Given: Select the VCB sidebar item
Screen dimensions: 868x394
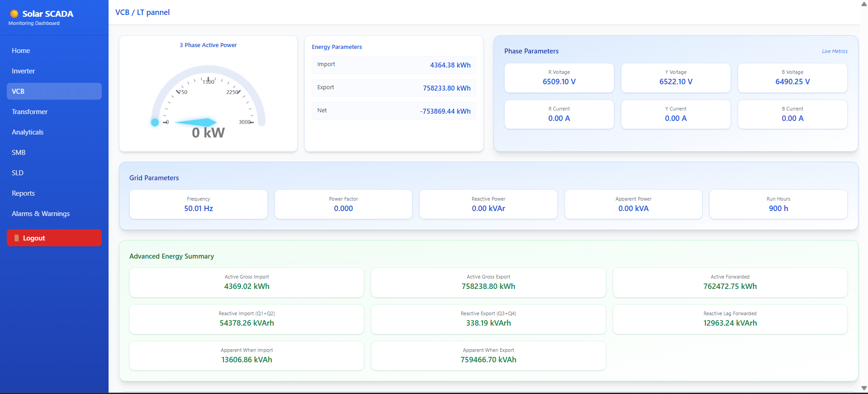Looking at the screenshot, I should tap(54, 91).
